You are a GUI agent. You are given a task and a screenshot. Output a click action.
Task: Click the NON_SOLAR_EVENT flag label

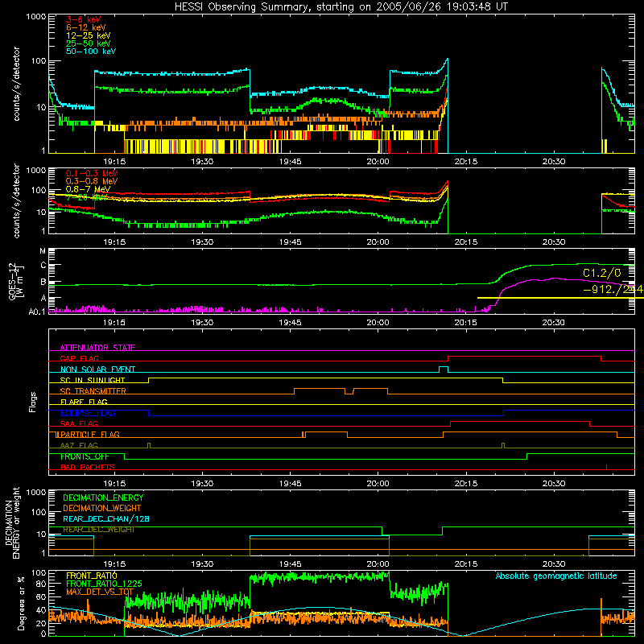97,369
